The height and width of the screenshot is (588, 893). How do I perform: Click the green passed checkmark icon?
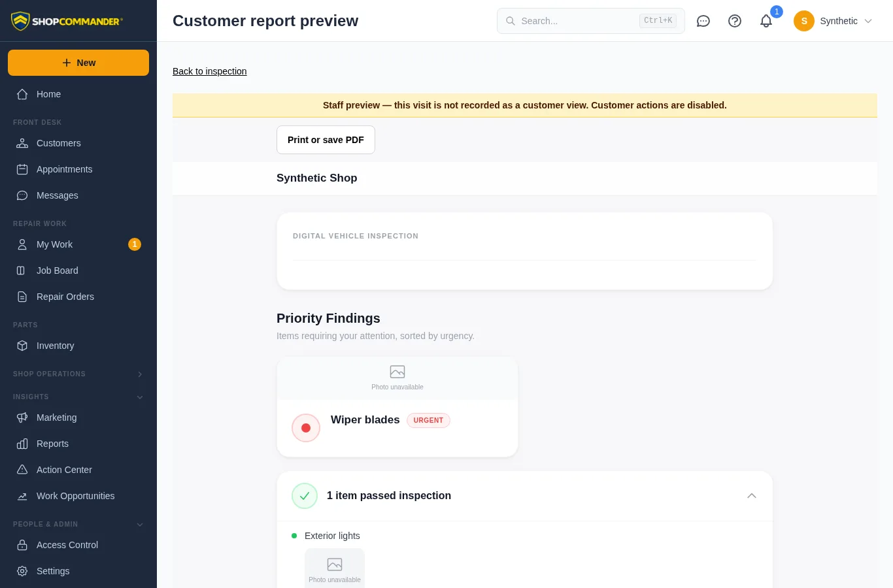(305, 496)
